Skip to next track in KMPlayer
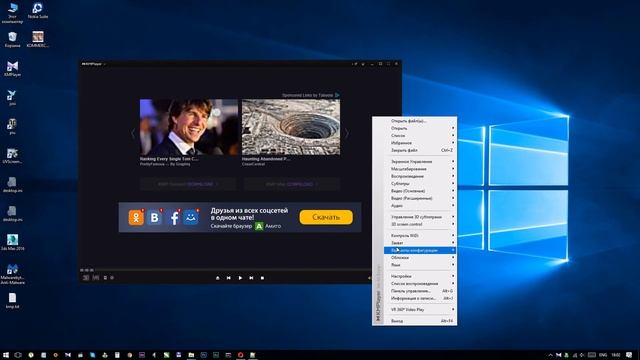Image resolution: width=640 pixels, height=360 pixels. (x=251, y=278)
